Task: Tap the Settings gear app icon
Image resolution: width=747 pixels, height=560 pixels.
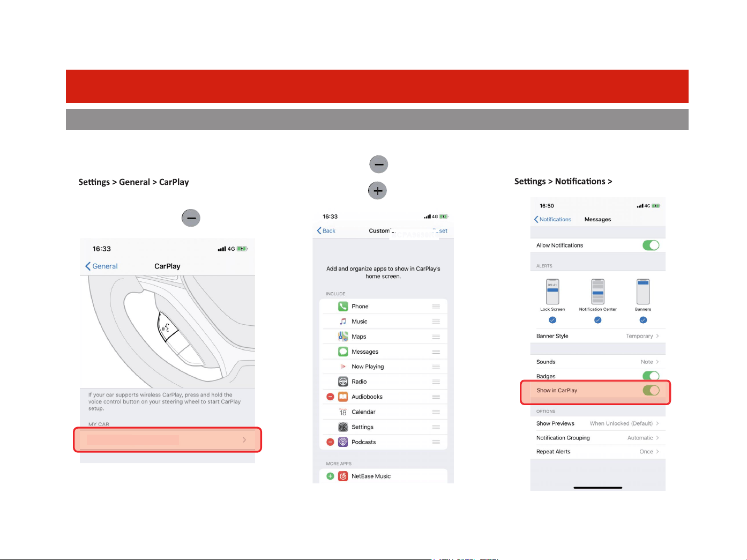Action: (x=343, y=427)
